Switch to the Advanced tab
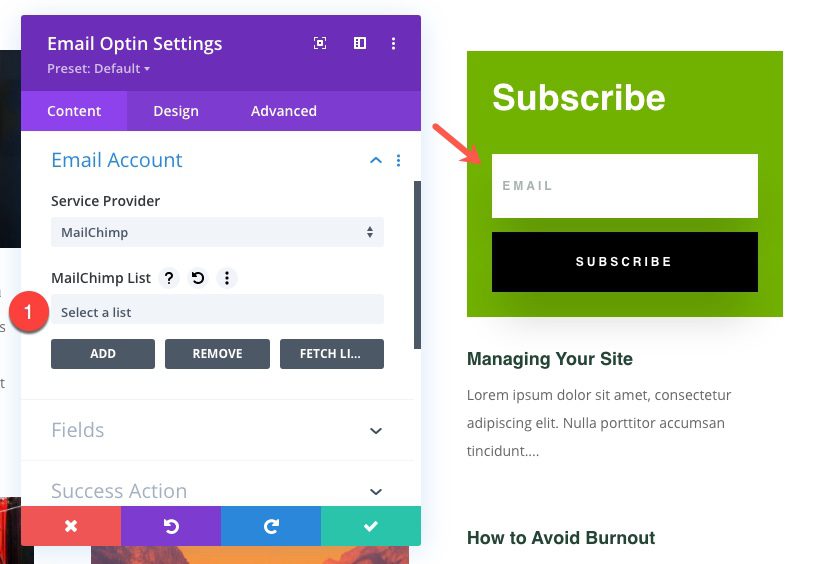 (284, 111)
